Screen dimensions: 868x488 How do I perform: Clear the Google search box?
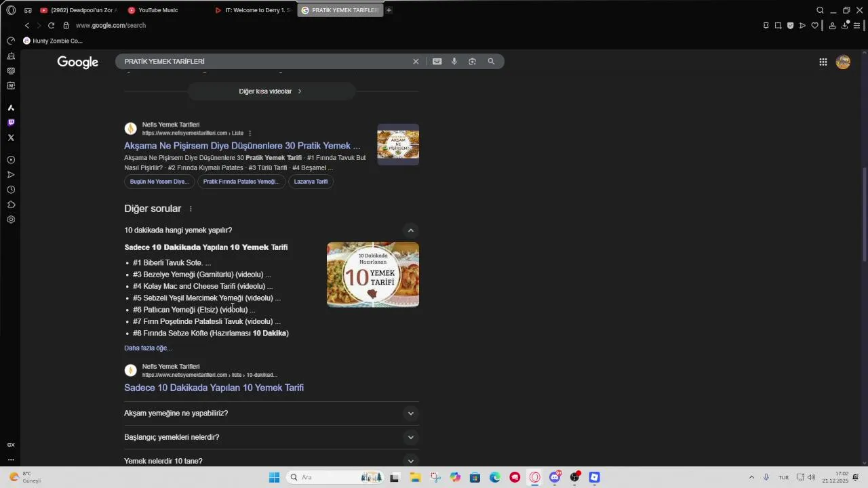pos(416,62)
